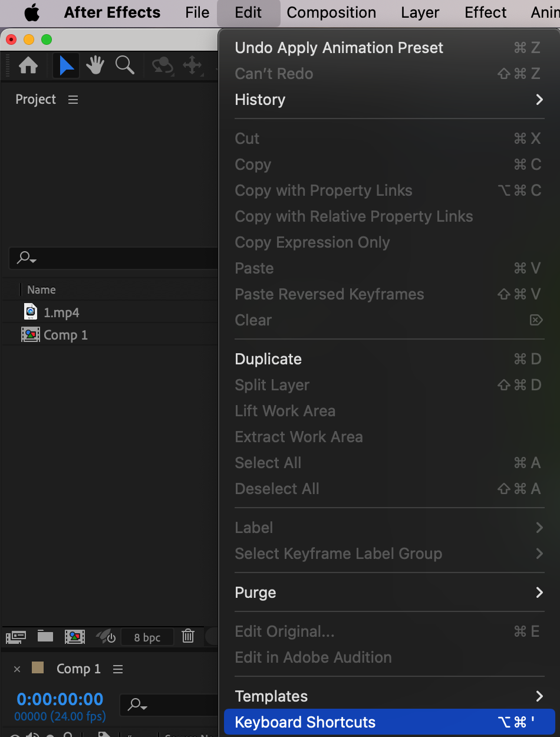
Task: Click the Home icon in the toolbar
Action: (28, 65)
